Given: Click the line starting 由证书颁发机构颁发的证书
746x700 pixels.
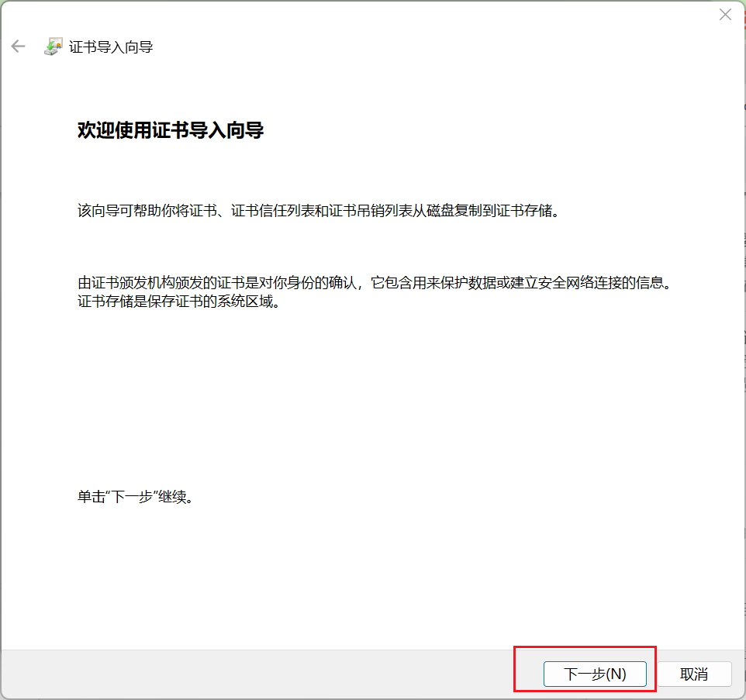Looking at the screenshot, I should [375, 282].
